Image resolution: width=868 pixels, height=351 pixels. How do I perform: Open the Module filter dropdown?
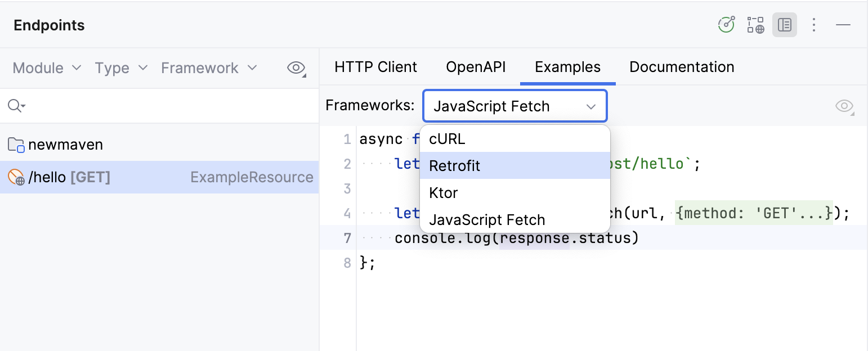pos(46,67)
